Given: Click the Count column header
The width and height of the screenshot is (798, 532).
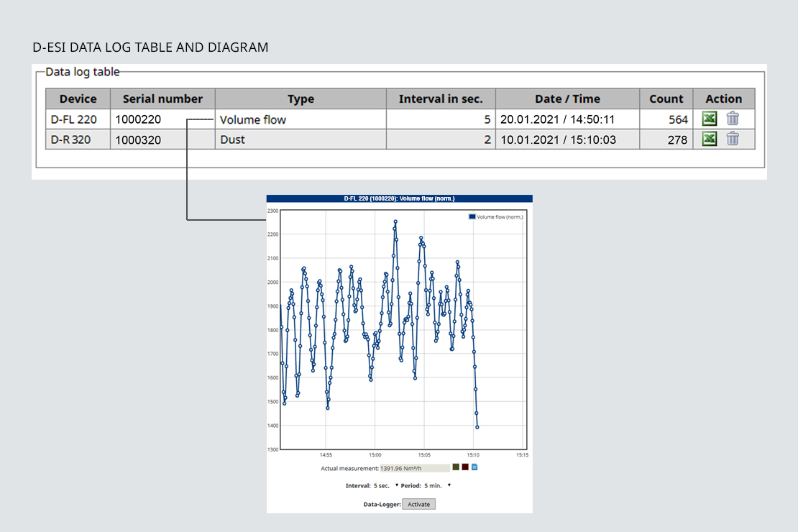Looking at the screenshot, I should (666, 99).
